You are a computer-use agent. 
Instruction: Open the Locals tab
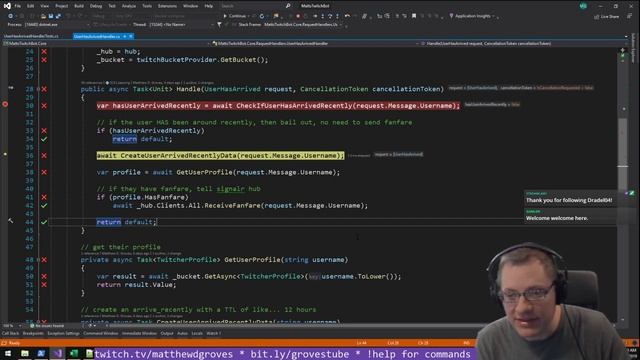coord(197,333)
